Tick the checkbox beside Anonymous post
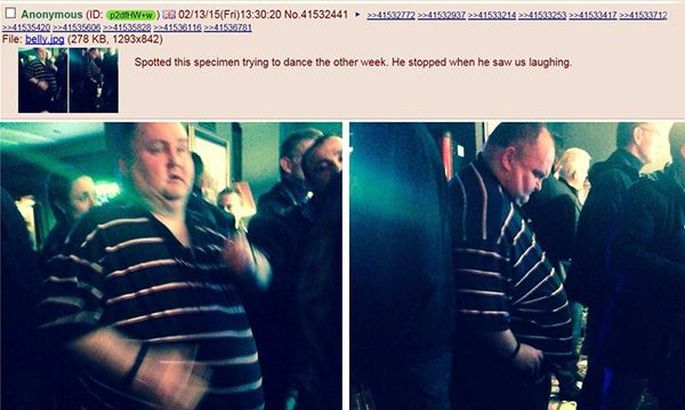 click(10, 13)
